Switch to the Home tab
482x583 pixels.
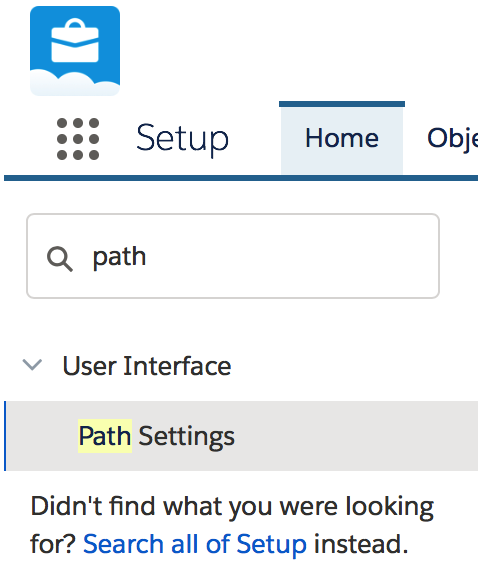click(342, 139)
